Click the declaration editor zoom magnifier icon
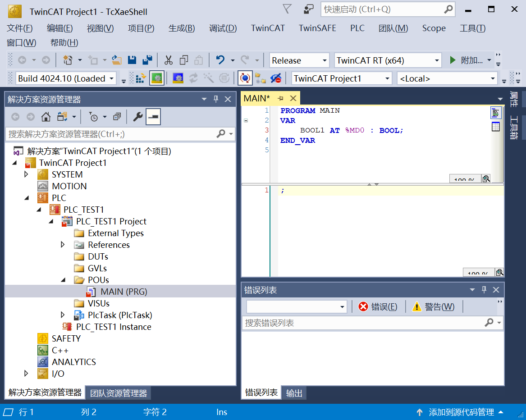The height and width of the screenshot is (420, 526). [x=486, y=178]
